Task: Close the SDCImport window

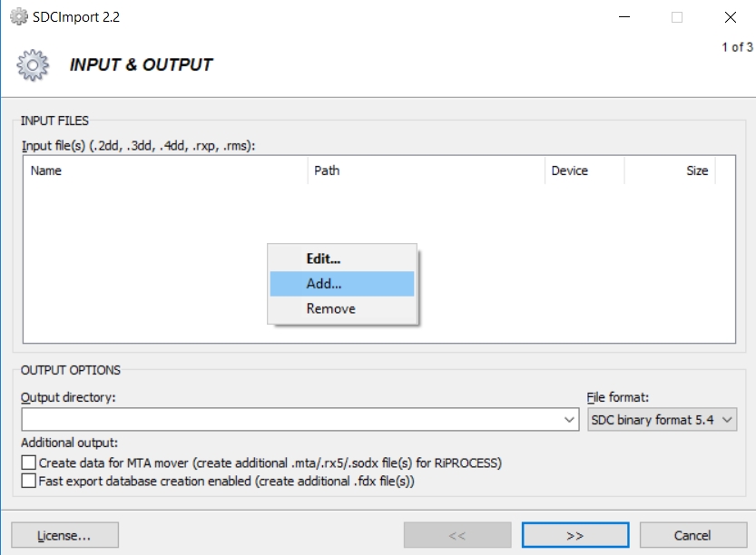Action: pos(730,17)
